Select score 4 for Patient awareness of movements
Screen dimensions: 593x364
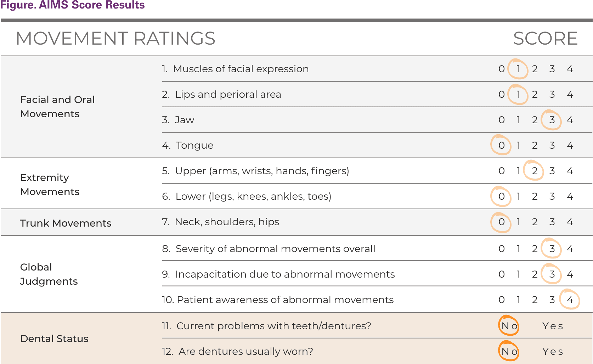pyautogui.click(x=570, y=300)
